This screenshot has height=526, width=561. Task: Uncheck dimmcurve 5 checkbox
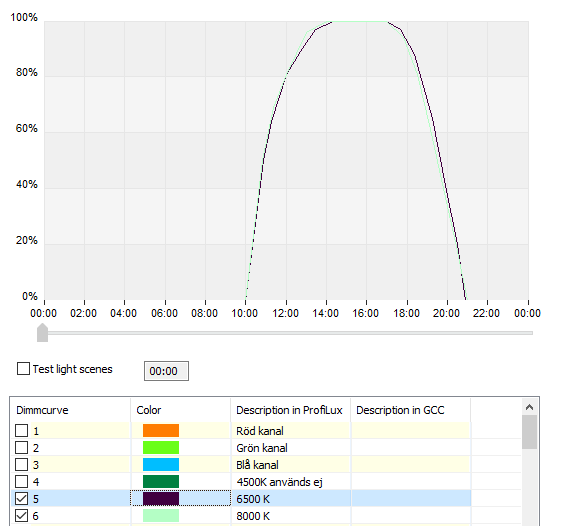coord(21,498)
